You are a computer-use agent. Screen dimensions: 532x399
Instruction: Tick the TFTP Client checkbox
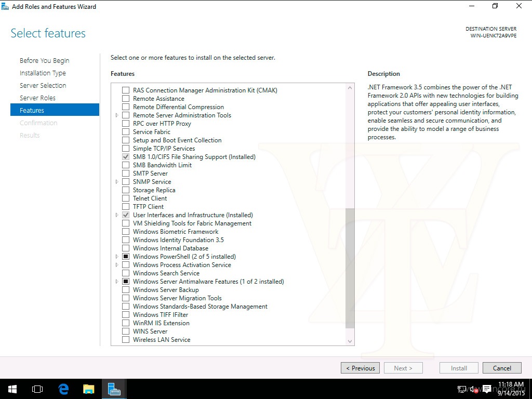126,207
